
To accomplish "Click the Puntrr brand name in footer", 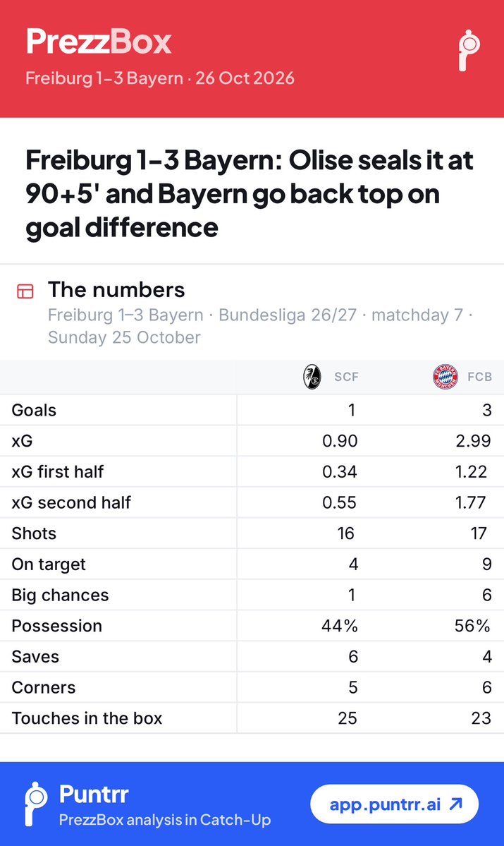I will pos(94,794).
